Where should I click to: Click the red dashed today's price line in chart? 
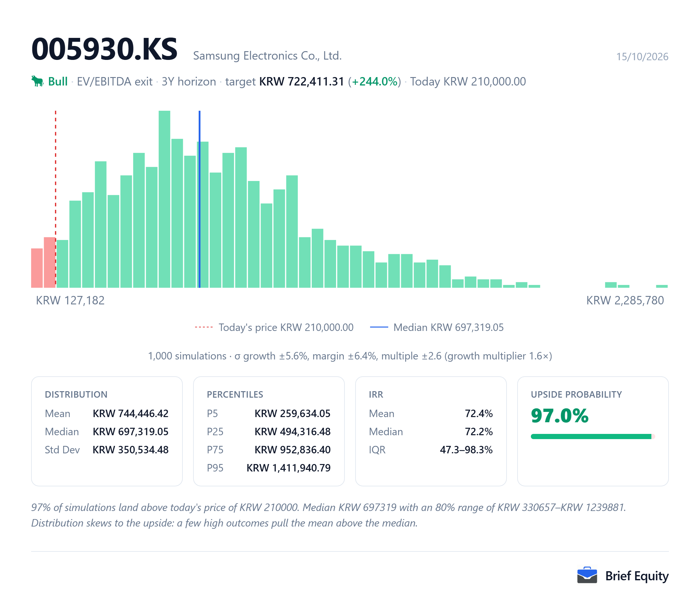coord(55,199)
